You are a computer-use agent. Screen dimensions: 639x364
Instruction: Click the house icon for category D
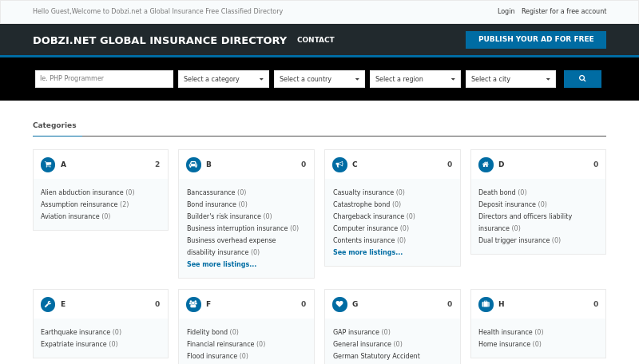[486, 165]
